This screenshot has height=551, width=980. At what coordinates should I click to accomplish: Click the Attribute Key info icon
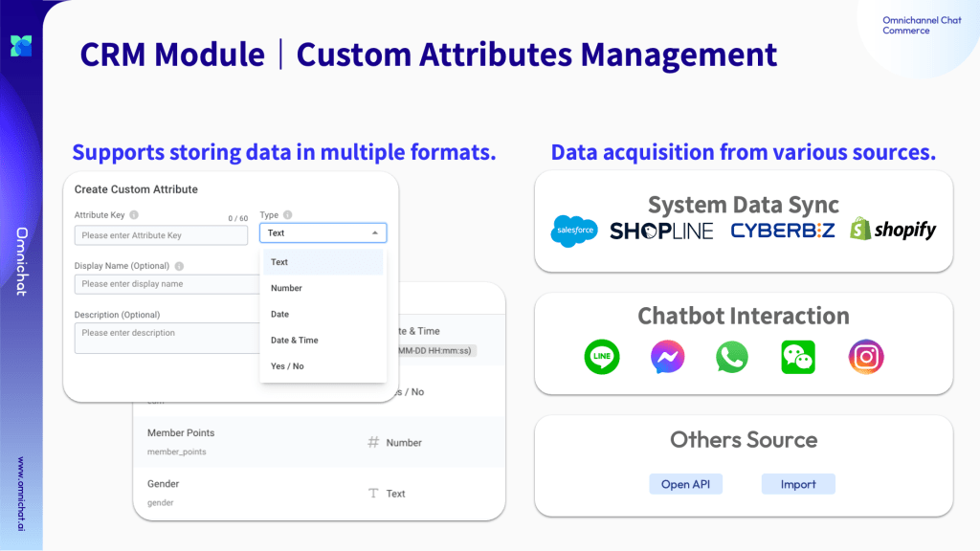pos(134,215)
